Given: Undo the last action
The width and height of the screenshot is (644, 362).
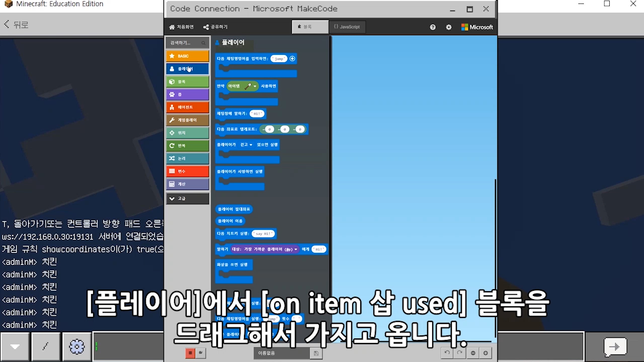Looking at the screenshot, I should tap(447, 353).
